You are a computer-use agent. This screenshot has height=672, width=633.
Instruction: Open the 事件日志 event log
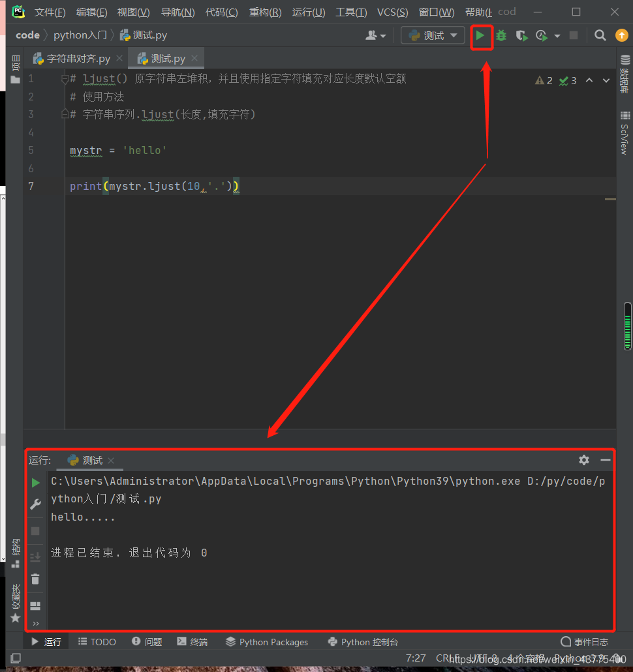point(584,641)
